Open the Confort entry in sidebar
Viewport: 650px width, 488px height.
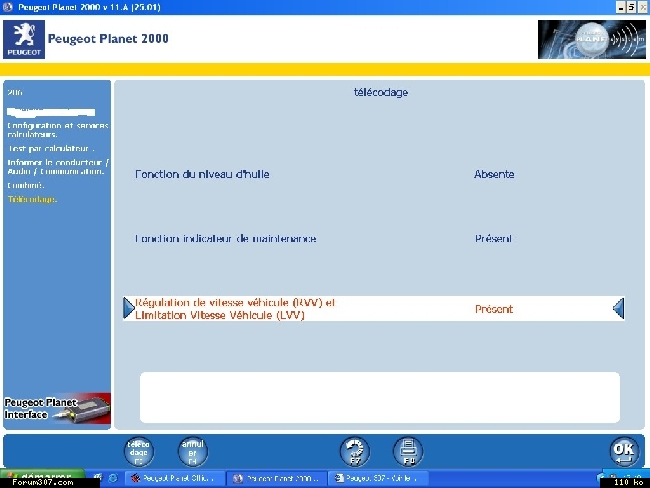coord(26,185)
